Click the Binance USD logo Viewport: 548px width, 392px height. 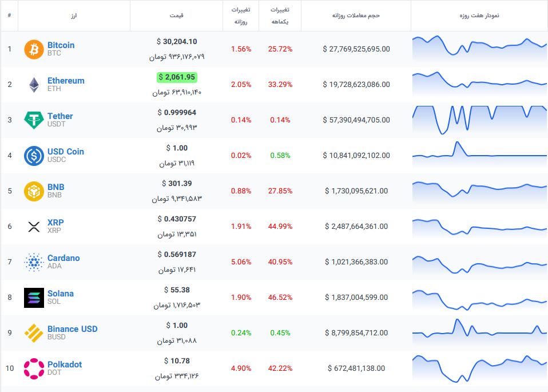pyautogui.click(x=34, y=333)
